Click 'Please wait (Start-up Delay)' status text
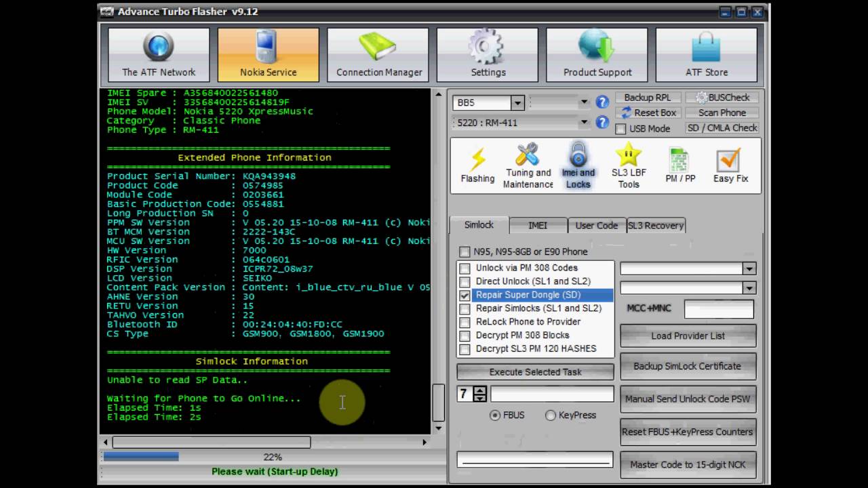Screen dimensions: 868x488 click(x=275, y=472)
